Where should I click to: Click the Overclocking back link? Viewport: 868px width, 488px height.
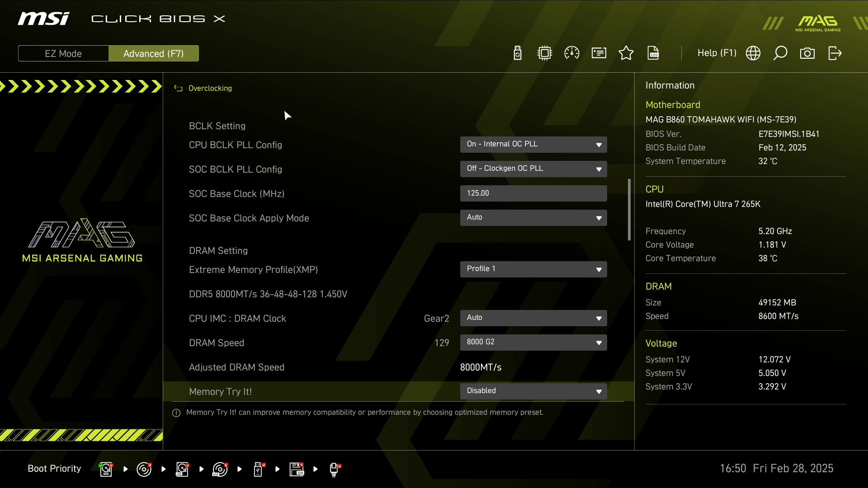(x=210, y=89)
